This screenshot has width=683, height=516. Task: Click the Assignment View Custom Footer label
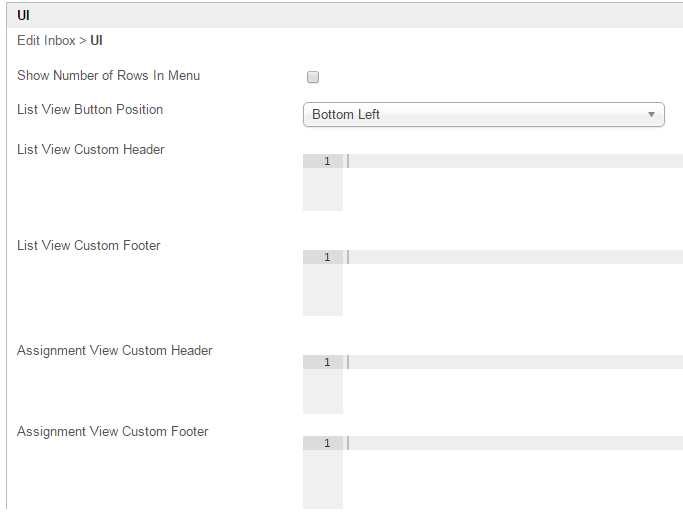[113, 432]
